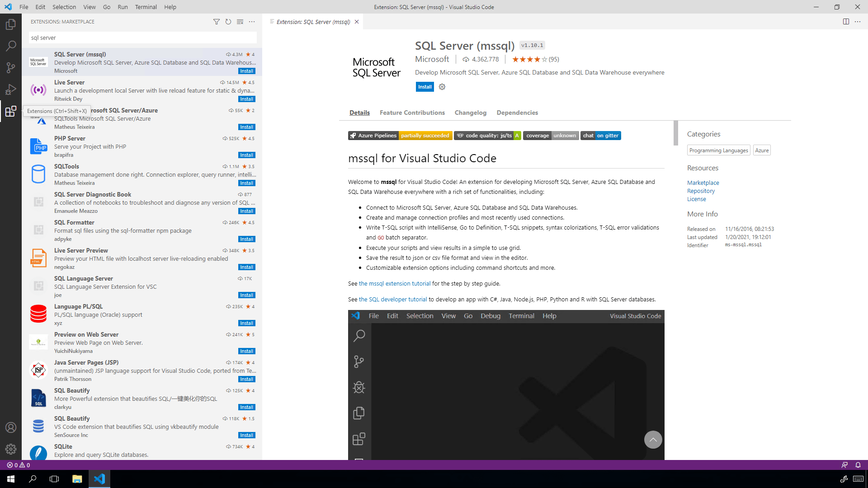This screenshot has height=488, width=868.
Task: Click the split editor right icon
Action: [846, 22]
